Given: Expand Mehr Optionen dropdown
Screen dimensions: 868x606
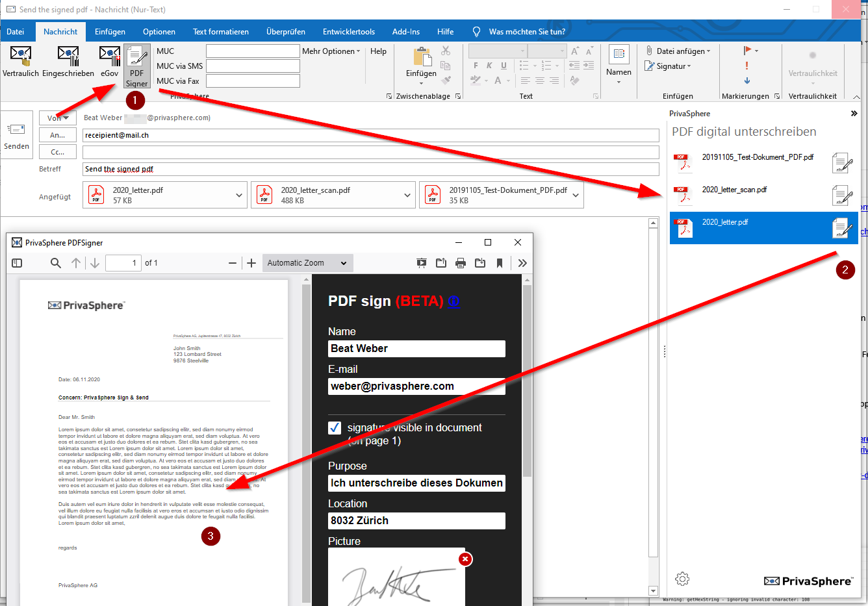Looking at the screenshot, I should tap(331, 51).
